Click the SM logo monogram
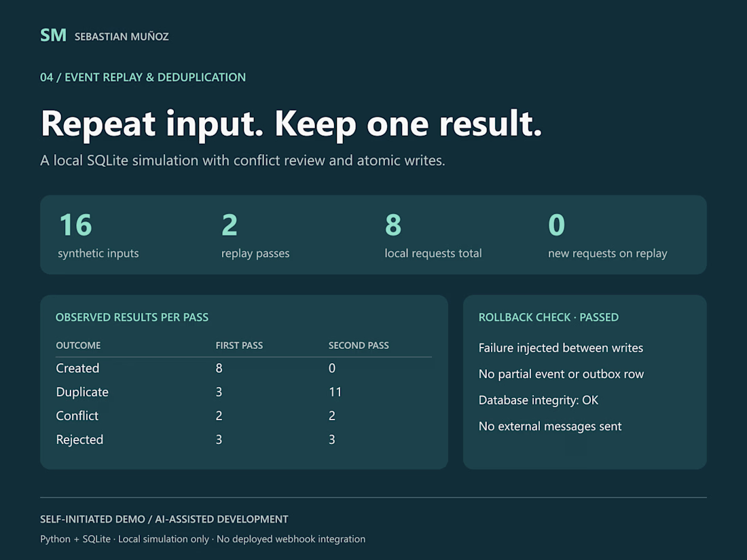The image size is (747, 560). coord(53,35)
